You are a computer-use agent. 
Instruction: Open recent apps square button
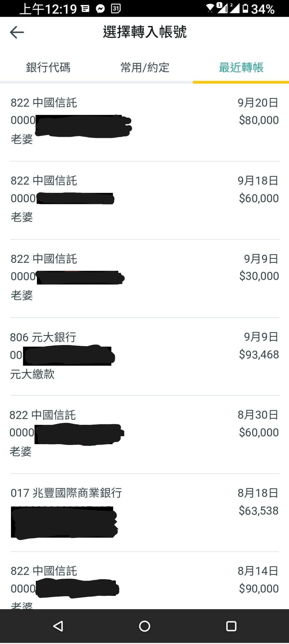click(x=231, y=626)
